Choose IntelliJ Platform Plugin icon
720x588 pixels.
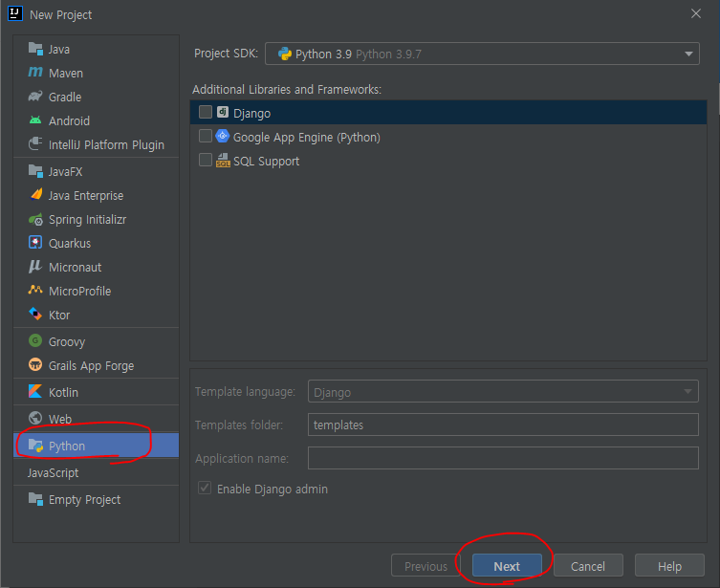tap(35, 144)
